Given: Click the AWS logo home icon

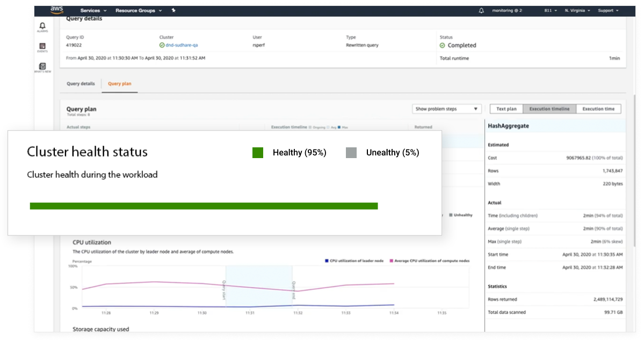Looking at the screenshot, I should click(x=56, y=10).
